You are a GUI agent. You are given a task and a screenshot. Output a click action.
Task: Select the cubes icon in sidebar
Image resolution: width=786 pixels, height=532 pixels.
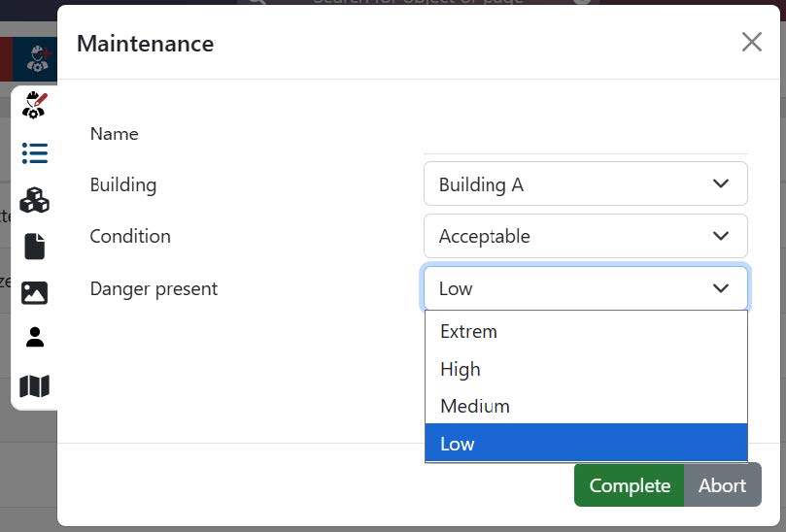[35, 200]
